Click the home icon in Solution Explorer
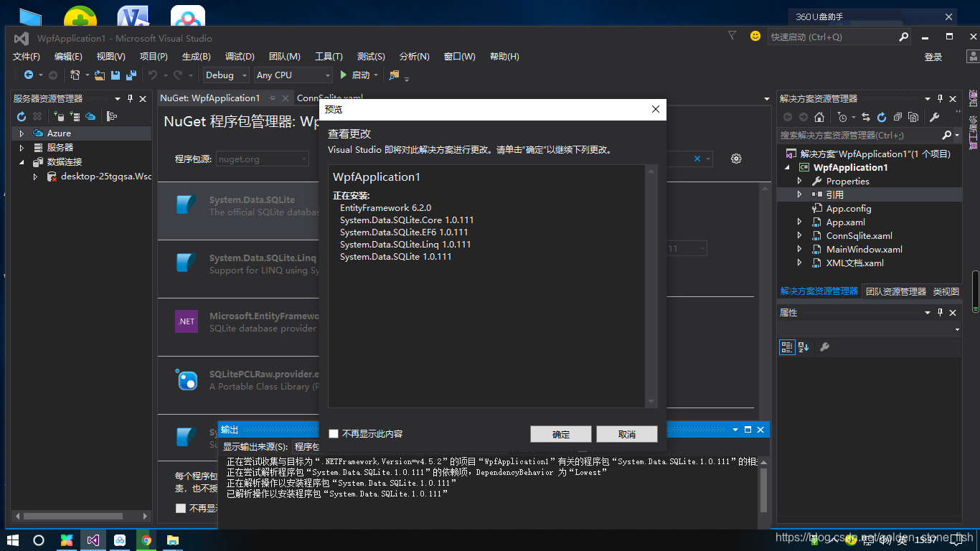 [x=819, y=117]
